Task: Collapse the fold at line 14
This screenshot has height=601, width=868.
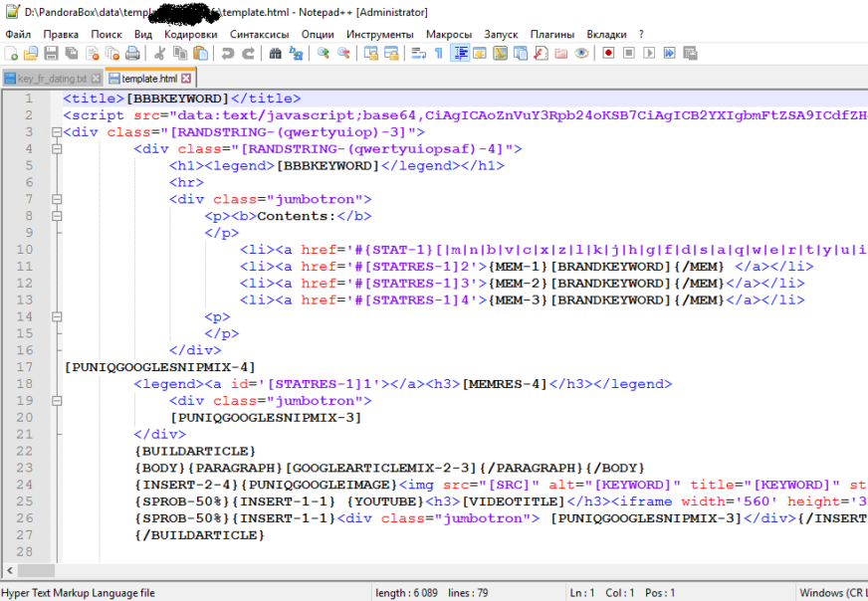Action: tap(57, 316)
